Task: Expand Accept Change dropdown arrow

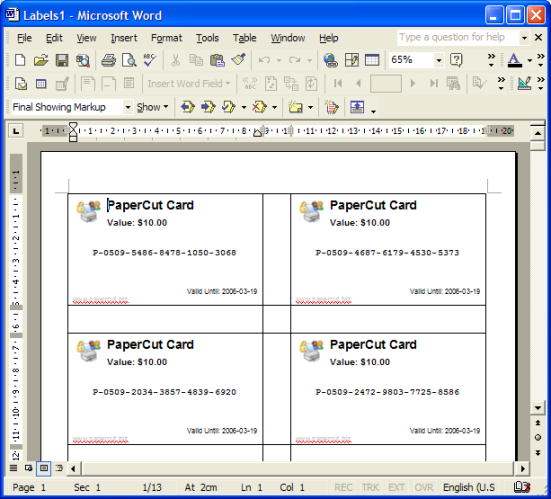Action: tap(244, 107)
